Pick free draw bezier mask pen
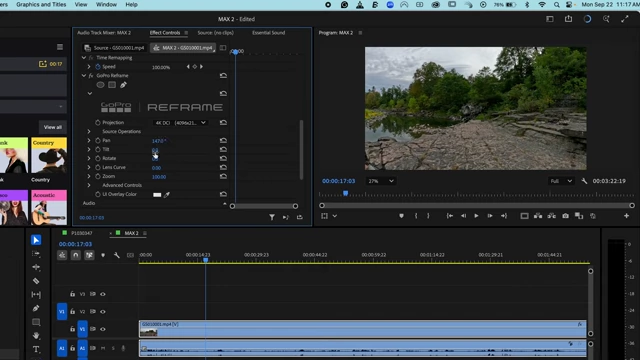Viewport: 640px width, 360px height. 123,85
